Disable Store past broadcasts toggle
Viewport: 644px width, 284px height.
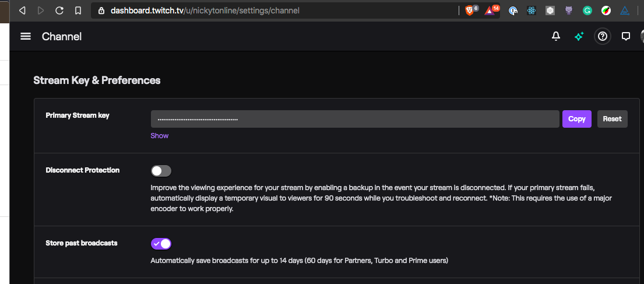click(x=161, y=243)
